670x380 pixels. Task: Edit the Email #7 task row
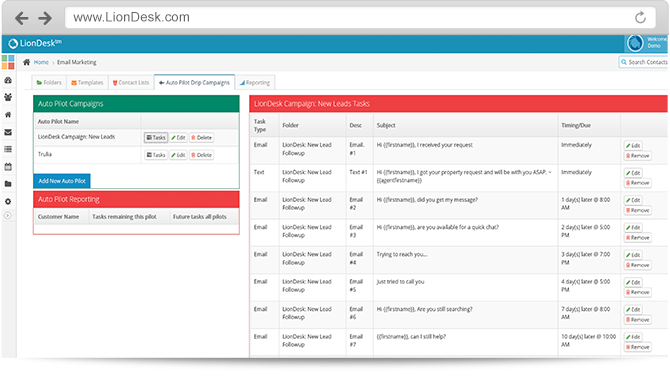coord(633,337)
